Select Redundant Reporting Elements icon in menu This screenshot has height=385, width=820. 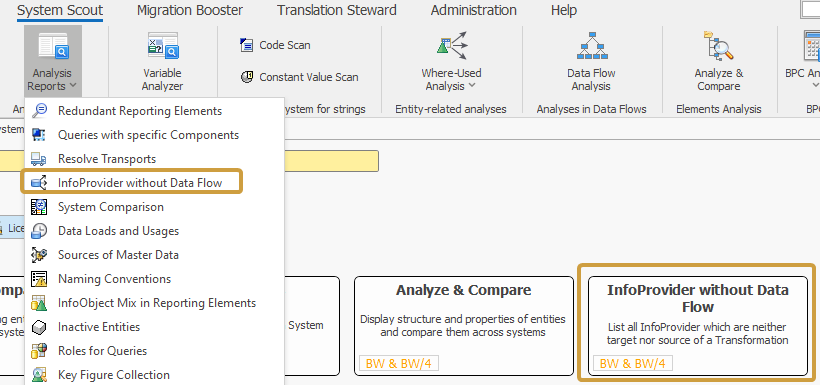39,110
